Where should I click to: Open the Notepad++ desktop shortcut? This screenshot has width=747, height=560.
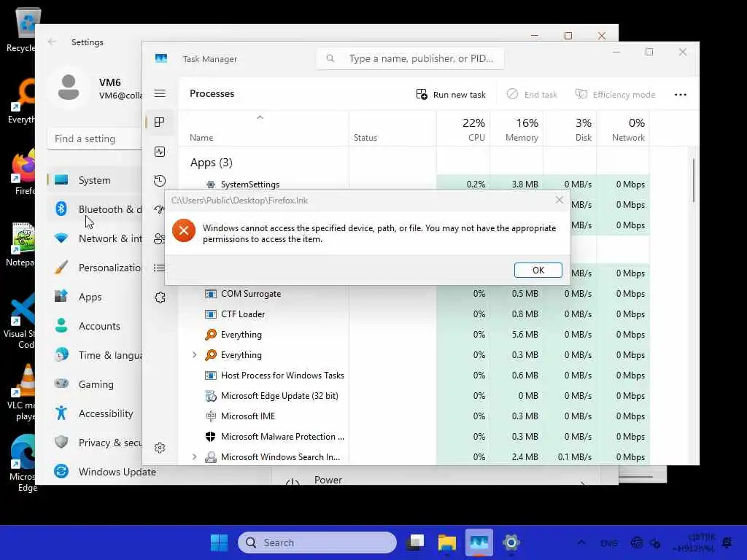pyautogui.click(x=20, y=244)
